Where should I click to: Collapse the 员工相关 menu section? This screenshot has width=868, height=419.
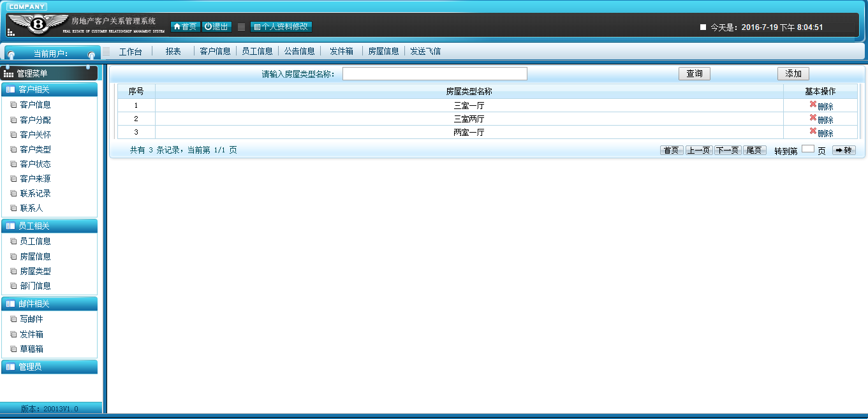point(50,226)
